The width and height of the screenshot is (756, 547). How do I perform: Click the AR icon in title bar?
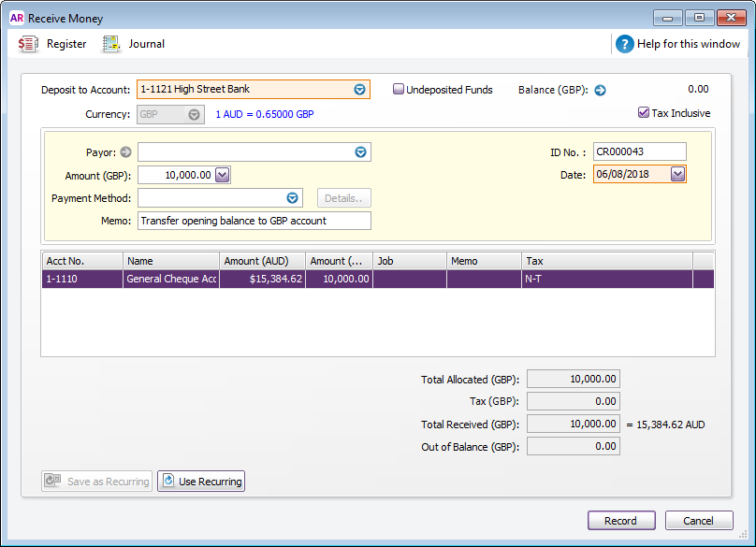click(x=16, y=18)
